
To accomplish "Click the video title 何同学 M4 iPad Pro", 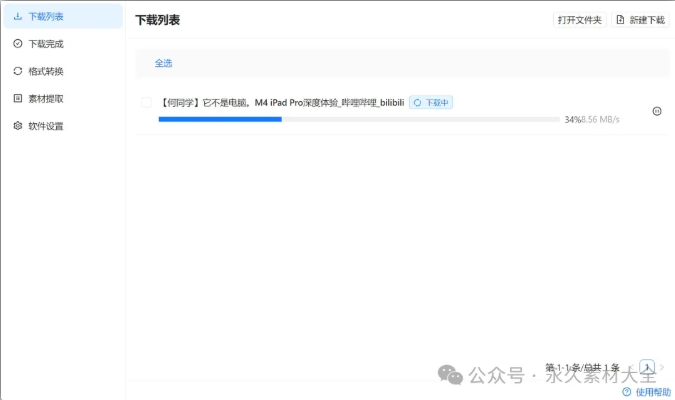I will pyautogui.click(x=282, y=102).
